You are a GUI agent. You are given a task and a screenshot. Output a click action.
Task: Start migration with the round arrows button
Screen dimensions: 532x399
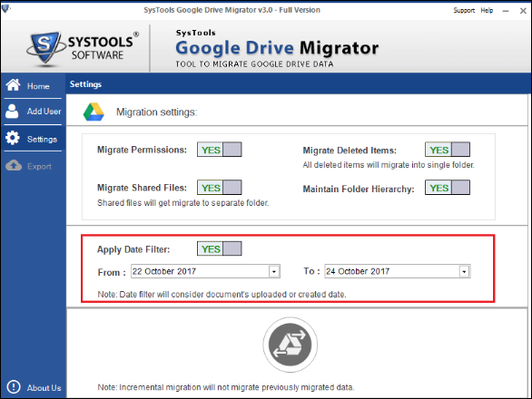(291, 345)
